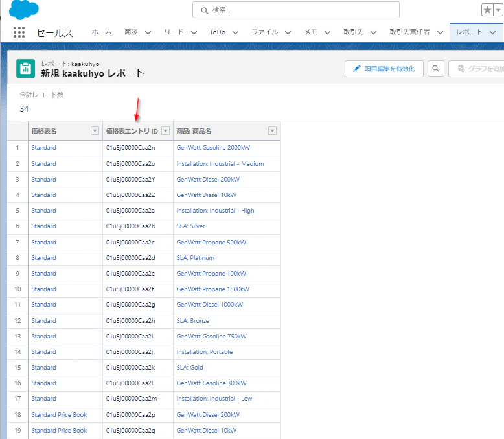504x439 pixels.
Task: Open GenWatt Propane 1500kW link
Action: click(212, 289)
